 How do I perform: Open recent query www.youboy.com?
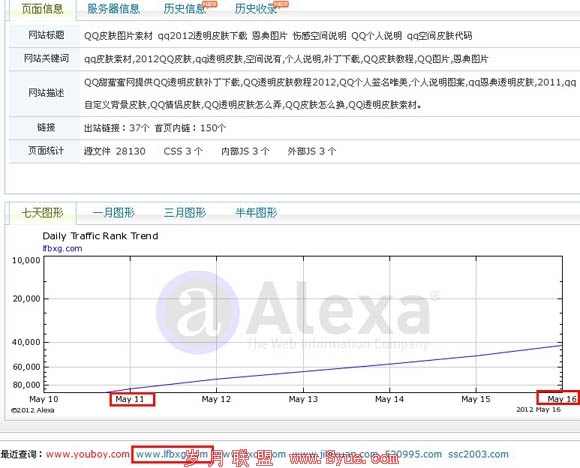[x=87, y=454]
